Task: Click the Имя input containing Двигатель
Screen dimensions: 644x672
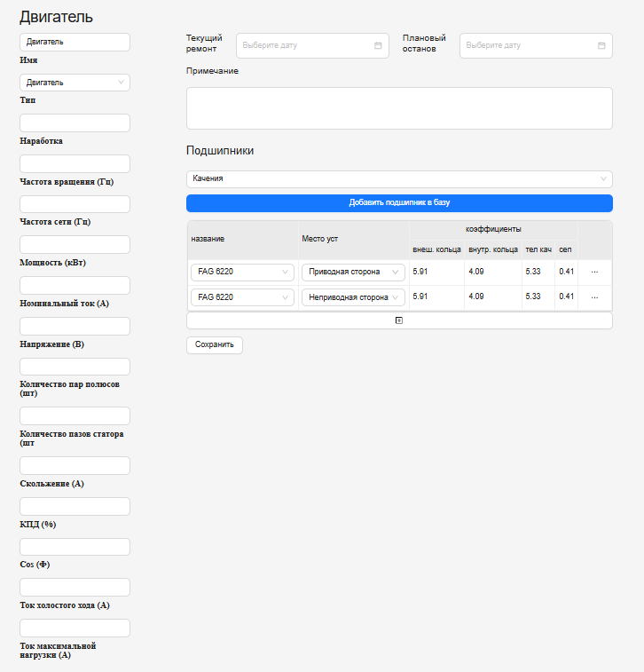Action: click(75, 42)
